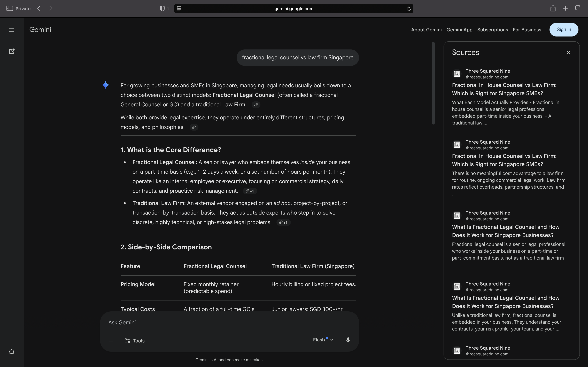Click the 'Sources' panel title

(465, 52)
